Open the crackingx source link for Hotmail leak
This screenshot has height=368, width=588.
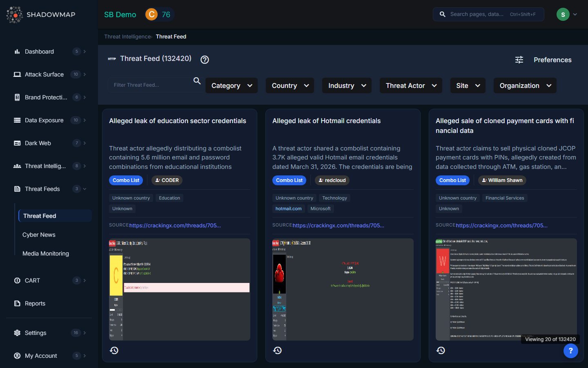coord(338,225)
